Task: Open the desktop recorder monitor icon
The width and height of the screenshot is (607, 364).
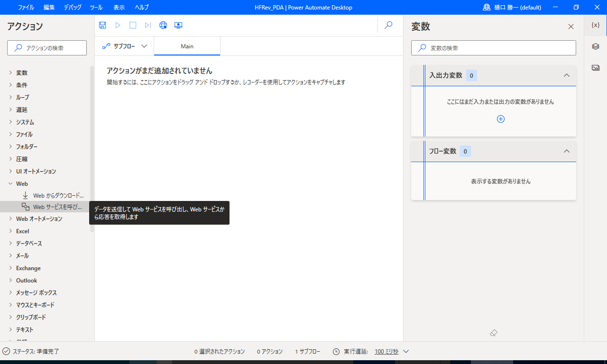Action: (178, 25)
